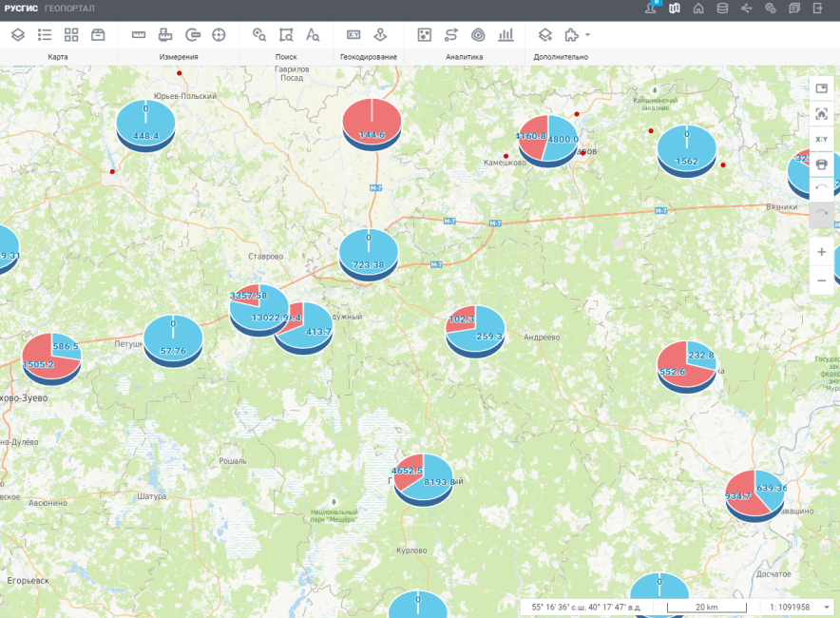Click the Геокодирование toolbar group label
The height and width of the screenshot is (618, 840).
coord(369,56)
